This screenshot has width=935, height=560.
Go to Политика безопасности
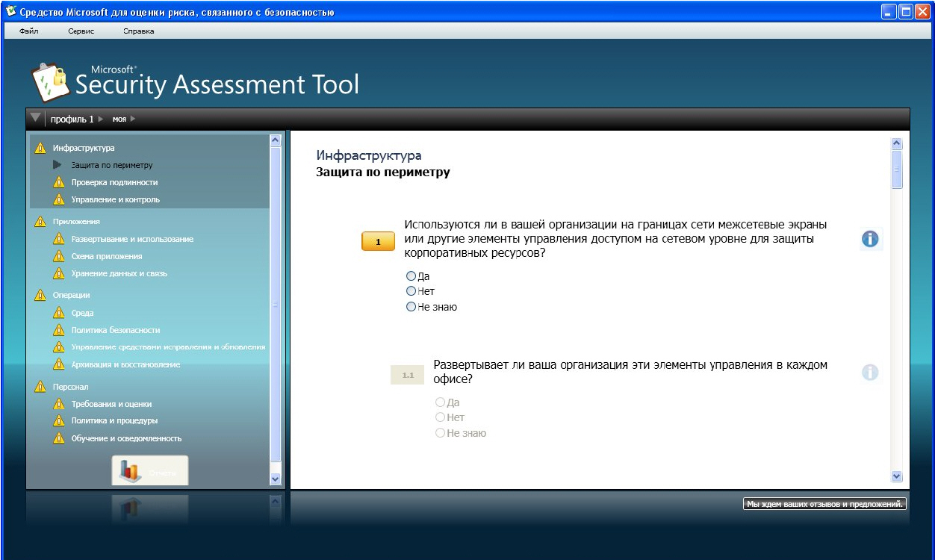pyautogui.click(x=116, y=330)
